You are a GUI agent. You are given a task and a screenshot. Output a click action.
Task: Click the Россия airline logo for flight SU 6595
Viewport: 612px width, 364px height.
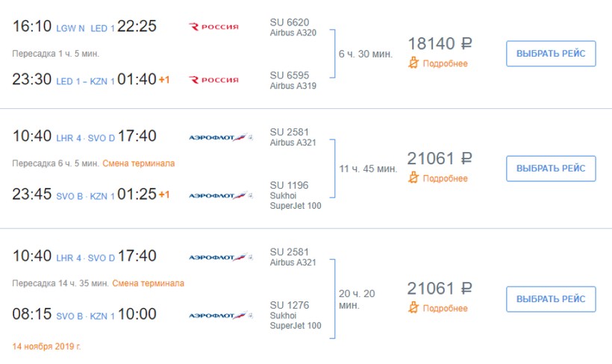point(214,80)
